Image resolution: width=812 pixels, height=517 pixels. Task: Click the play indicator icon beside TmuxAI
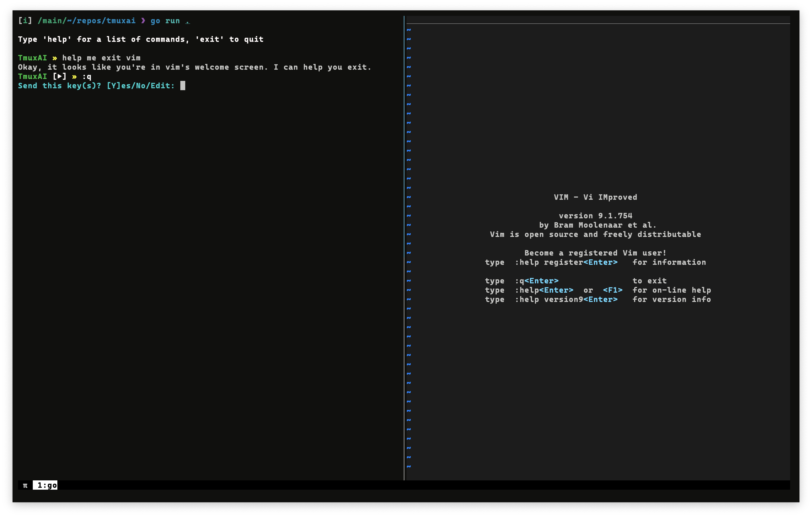pos(60,77)
